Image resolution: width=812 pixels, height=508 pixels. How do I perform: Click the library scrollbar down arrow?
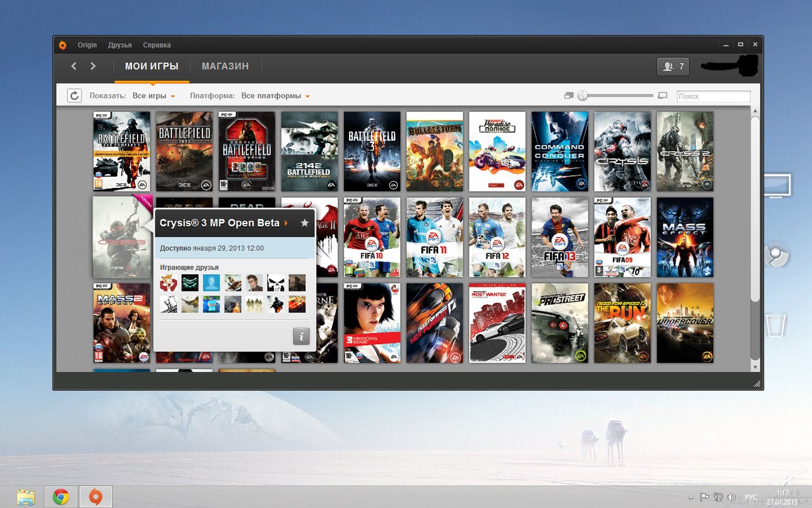[x=755, y=367]
